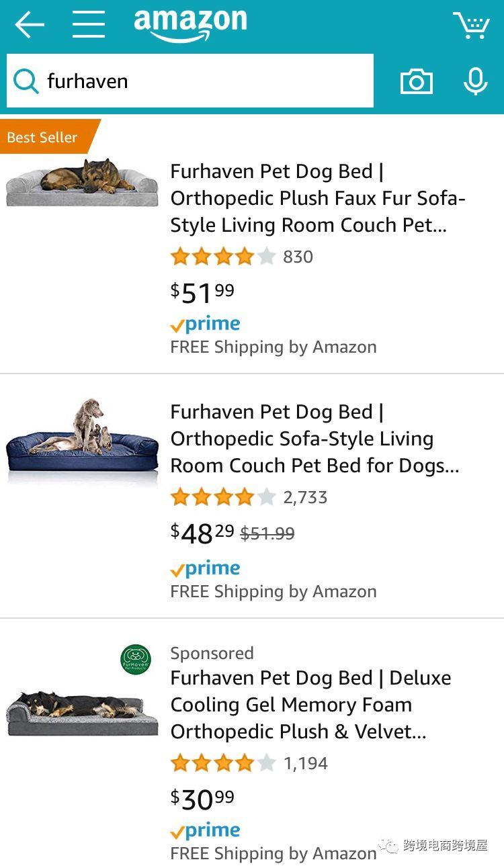Click the Amazon logo
This screenshot has width=504, height=868.
coord(190,26)
